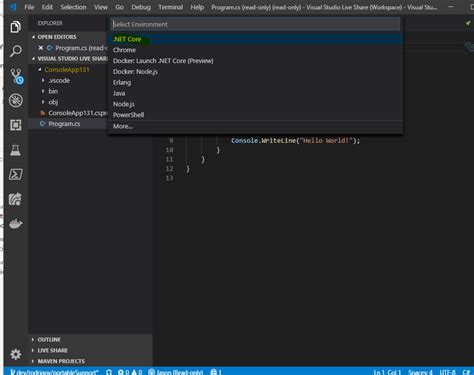Open the File menu
The height and width of the screenshot is (375, 474).
click(x=29, y=7)
